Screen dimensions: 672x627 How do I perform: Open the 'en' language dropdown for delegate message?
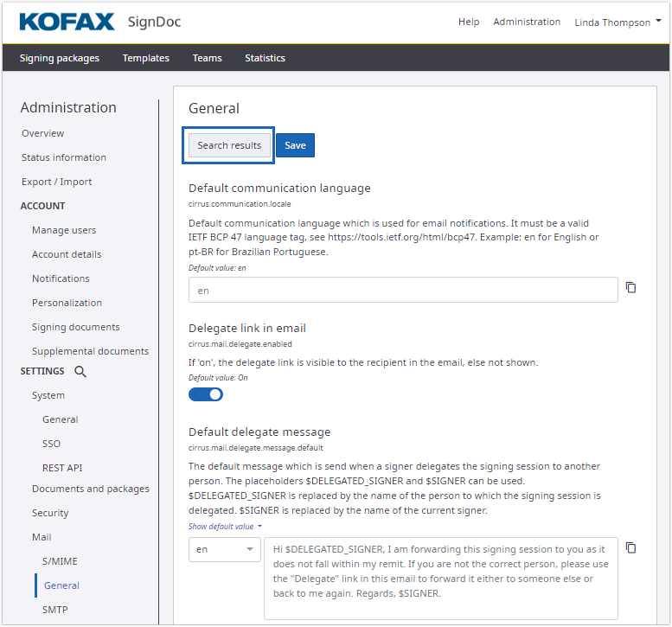point(224,549)
